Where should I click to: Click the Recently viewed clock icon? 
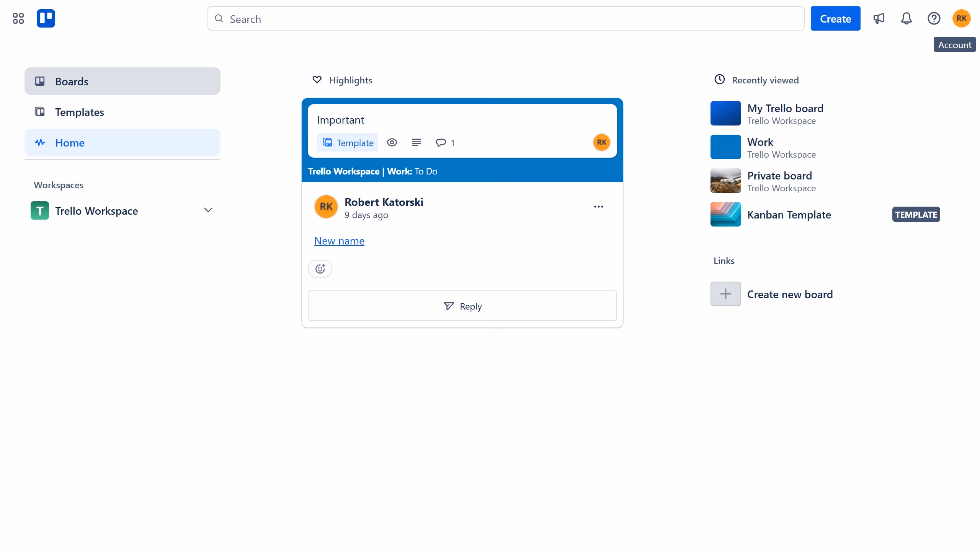(x=720, y=80)
